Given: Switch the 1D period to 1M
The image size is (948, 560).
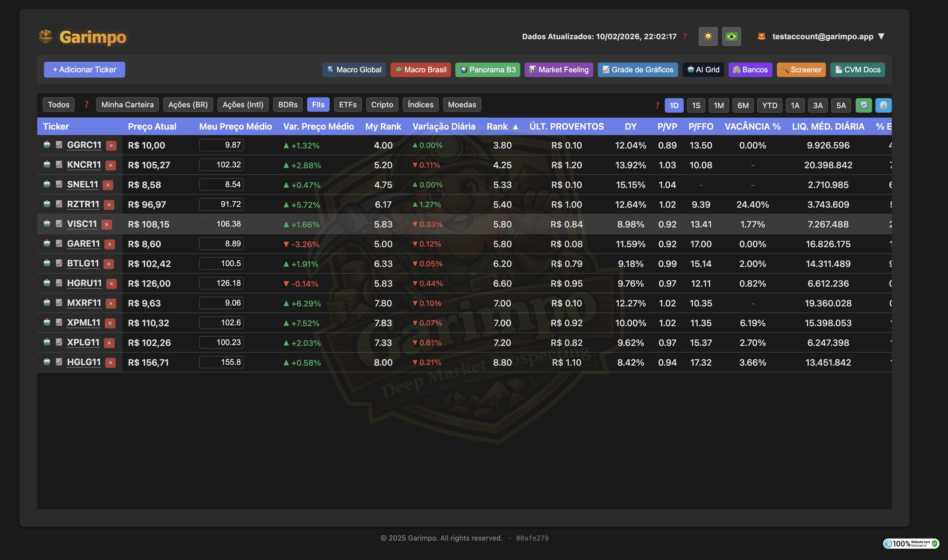Looking at the screenshot, I should (x=719, y=105).
